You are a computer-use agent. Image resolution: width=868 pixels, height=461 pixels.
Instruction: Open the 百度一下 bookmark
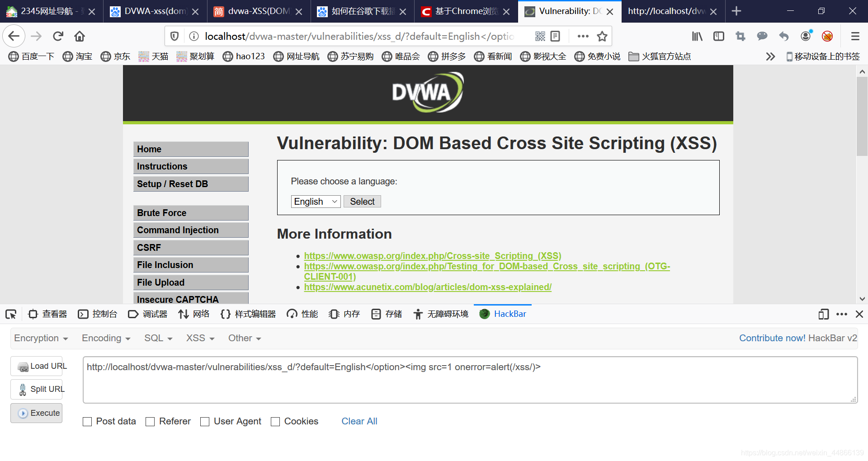point(31,56)
